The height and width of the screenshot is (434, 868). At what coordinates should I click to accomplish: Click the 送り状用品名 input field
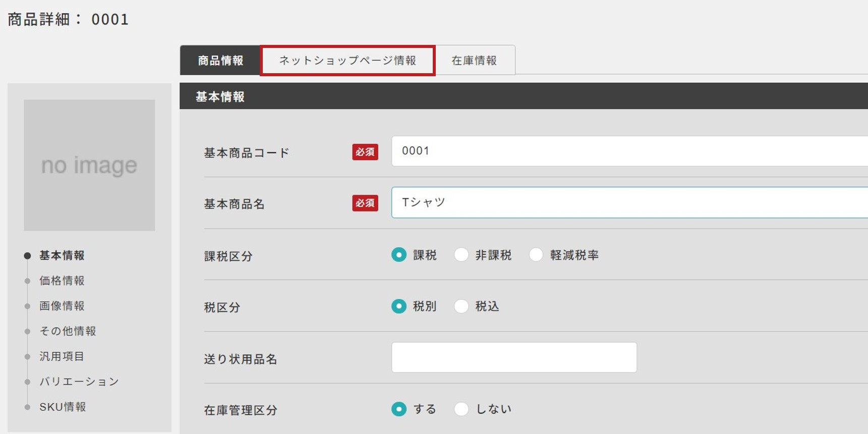coord(514,357)
